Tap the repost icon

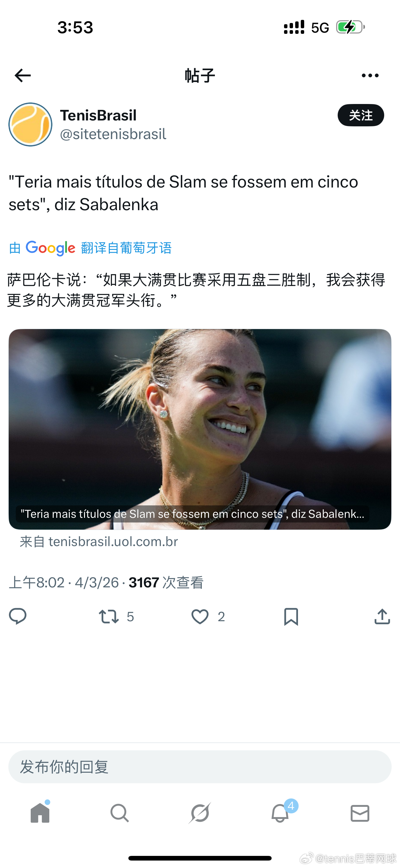point(109,616)
